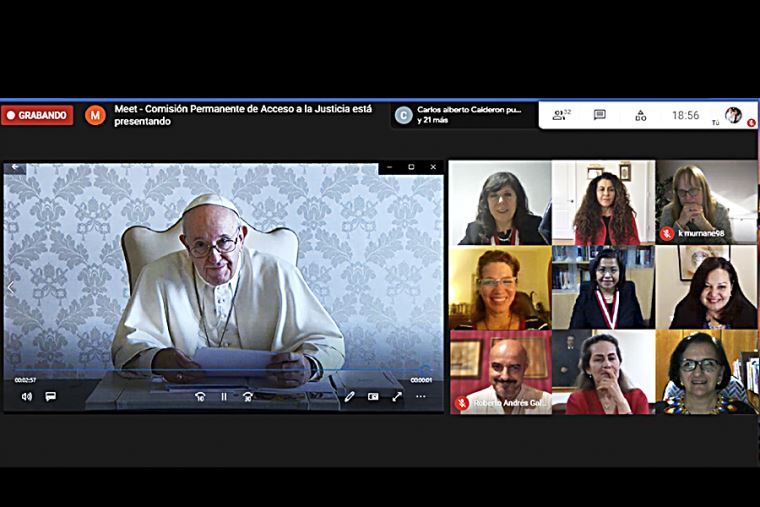Screen dimensions: 760x507
Task: Open the activities shapes icon
Action: pos(640,115)
